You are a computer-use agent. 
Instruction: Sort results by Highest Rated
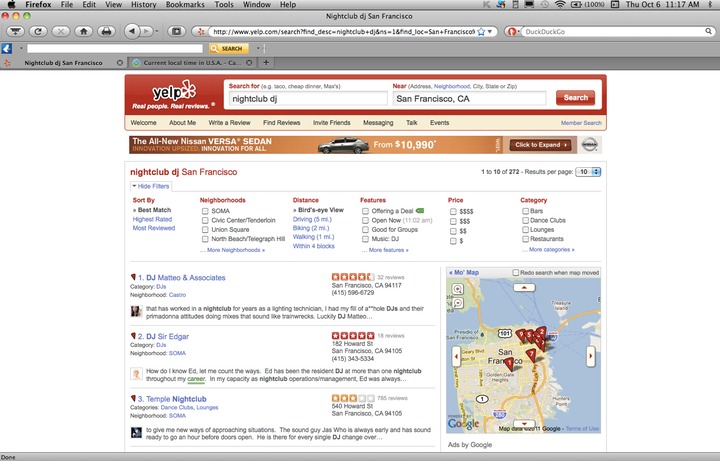coord(152,219)
